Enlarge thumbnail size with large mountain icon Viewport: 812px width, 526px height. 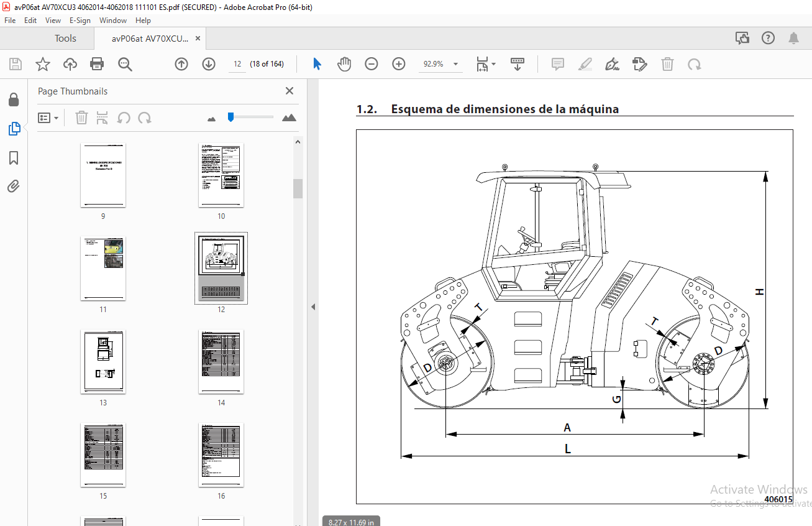tap(289, 118)
